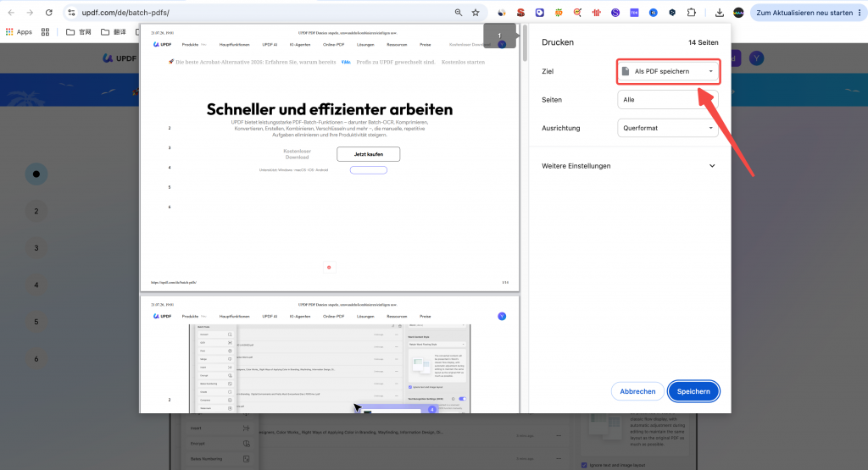Jump to slide 4 in page side navigation
This screenshot has height=470, width=868.
(x=36, y=285)
